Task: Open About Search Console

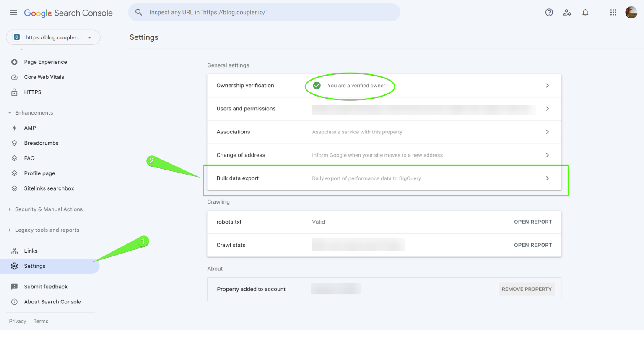Action: (53, 301)
